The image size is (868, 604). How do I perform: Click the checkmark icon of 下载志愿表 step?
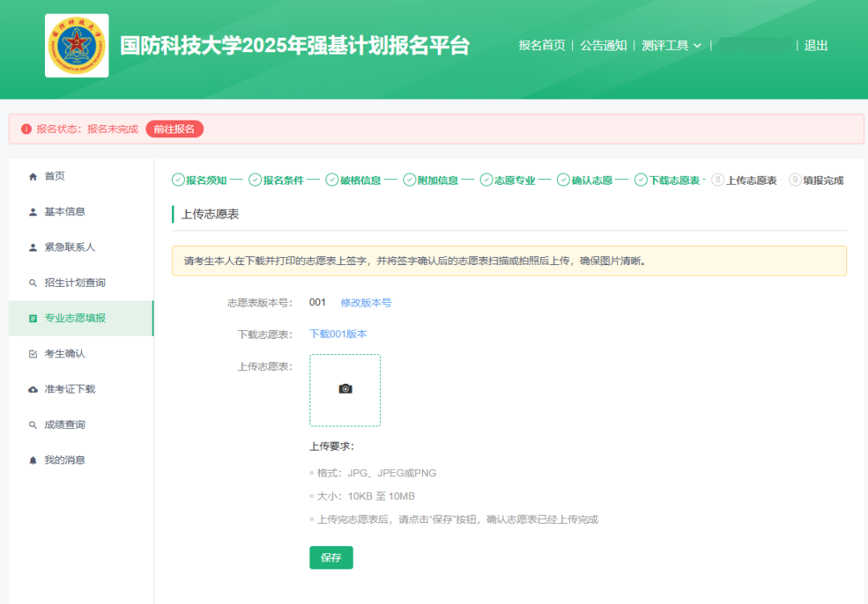pyautogui.click(x=641, y=180)
